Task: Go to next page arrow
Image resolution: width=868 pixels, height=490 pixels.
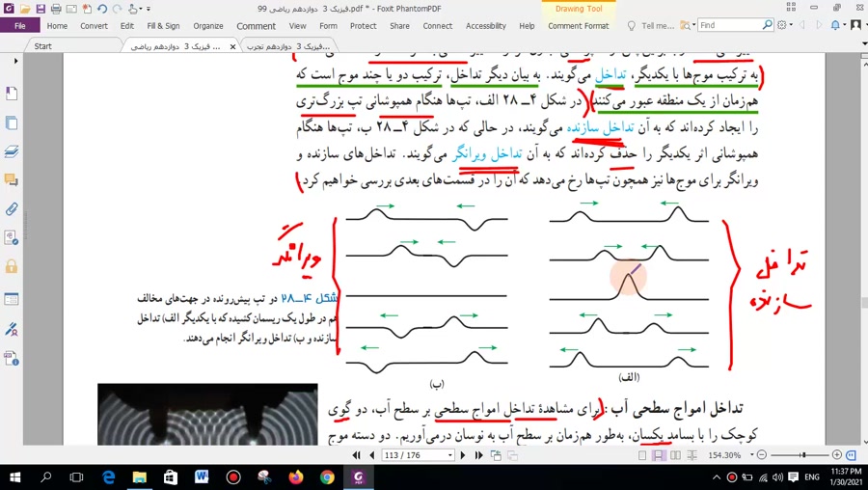Action: point(463,455)
